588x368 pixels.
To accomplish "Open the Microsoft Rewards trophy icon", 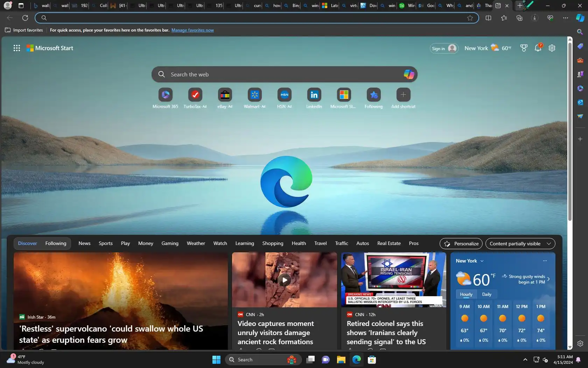I will (524, 48).
